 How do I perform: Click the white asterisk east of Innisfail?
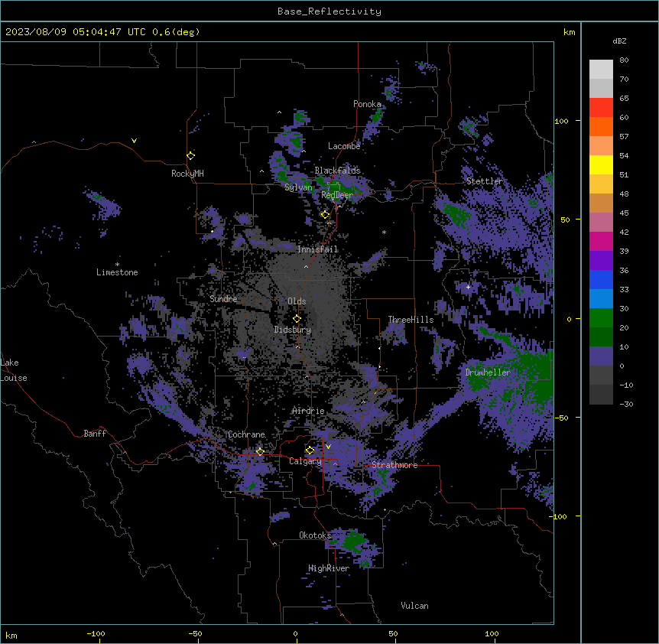pyautogui.click(x=384, y=232)
